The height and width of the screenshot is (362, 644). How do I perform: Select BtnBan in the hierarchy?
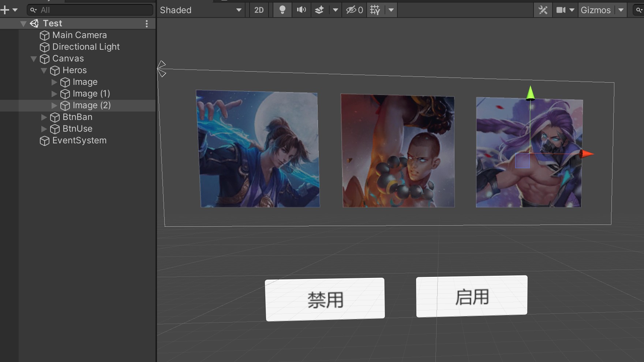[x=77, y=117]
